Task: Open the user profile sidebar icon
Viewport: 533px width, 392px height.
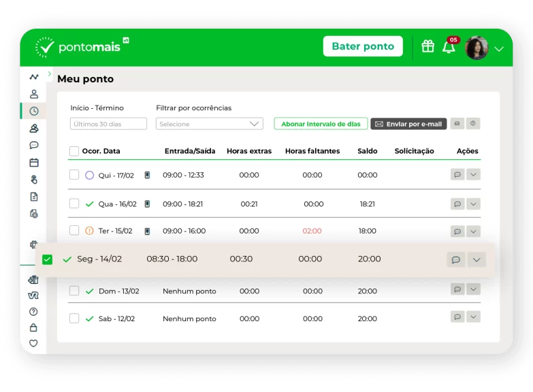Action: (x=34, y=94)
